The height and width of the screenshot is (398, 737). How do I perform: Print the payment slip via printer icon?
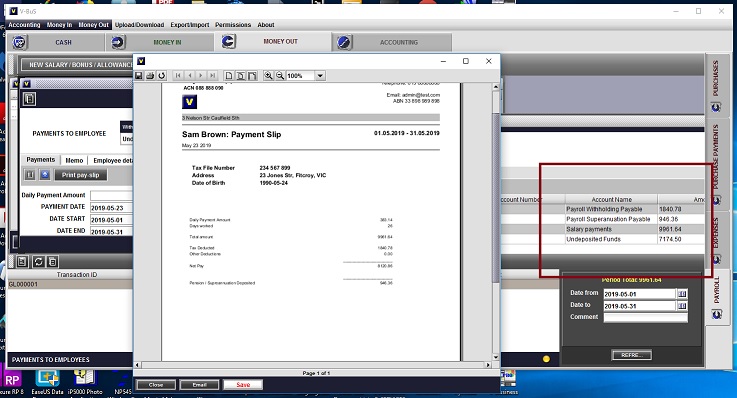tap(150, 76)
